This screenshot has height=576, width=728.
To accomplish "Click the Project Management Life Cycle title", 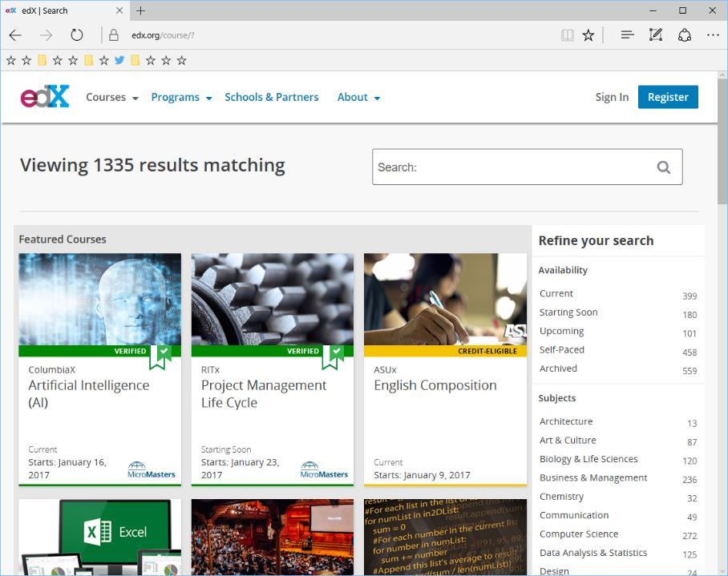I will coord(264,393).
